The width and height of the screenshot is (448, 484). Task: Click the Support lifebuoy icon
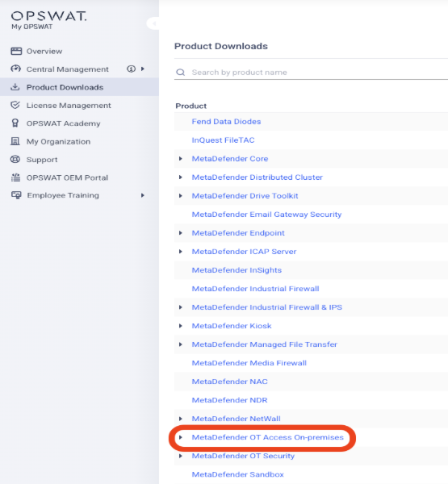pos(15,159)
